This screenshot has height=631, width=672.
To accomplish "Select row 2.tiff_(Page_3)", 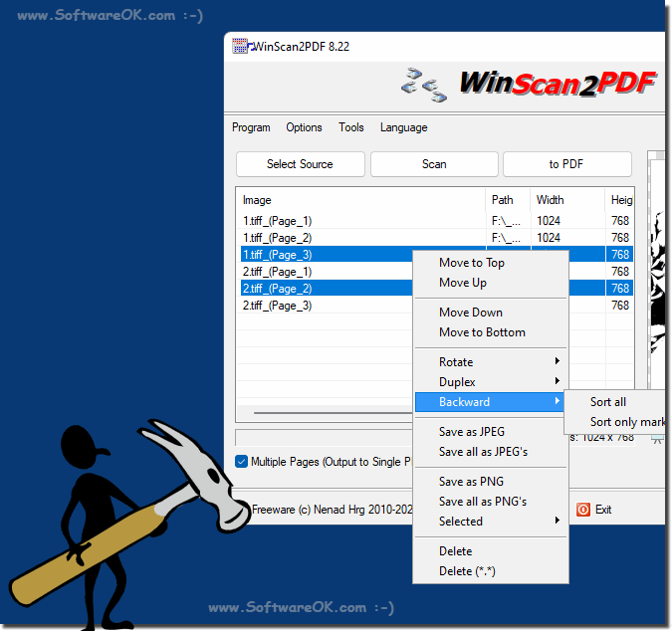I will (326, 306).
